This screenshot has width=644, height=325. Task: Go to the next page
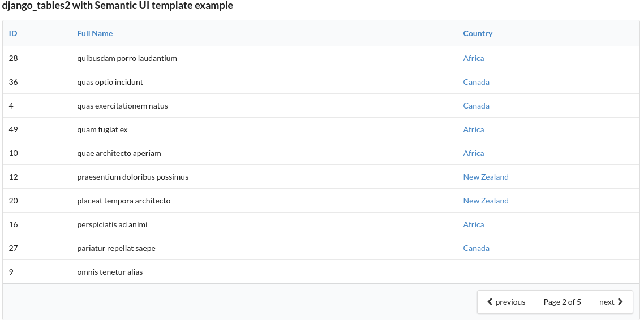coord(611,302)
